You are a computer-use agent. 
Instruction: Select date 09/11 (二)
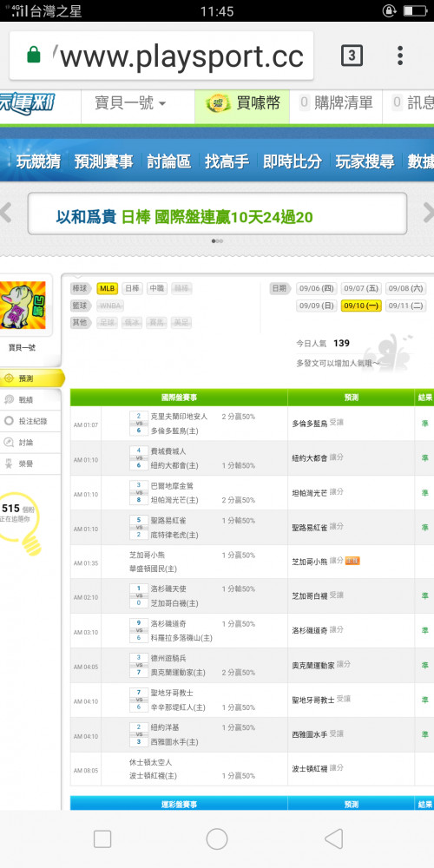pos(405,306)
